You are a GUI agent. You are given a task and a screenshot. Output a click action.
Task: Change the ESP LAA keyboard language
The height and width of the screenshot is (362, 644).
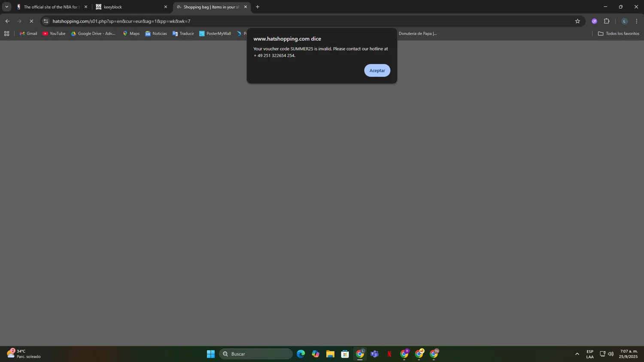point(590,354)
